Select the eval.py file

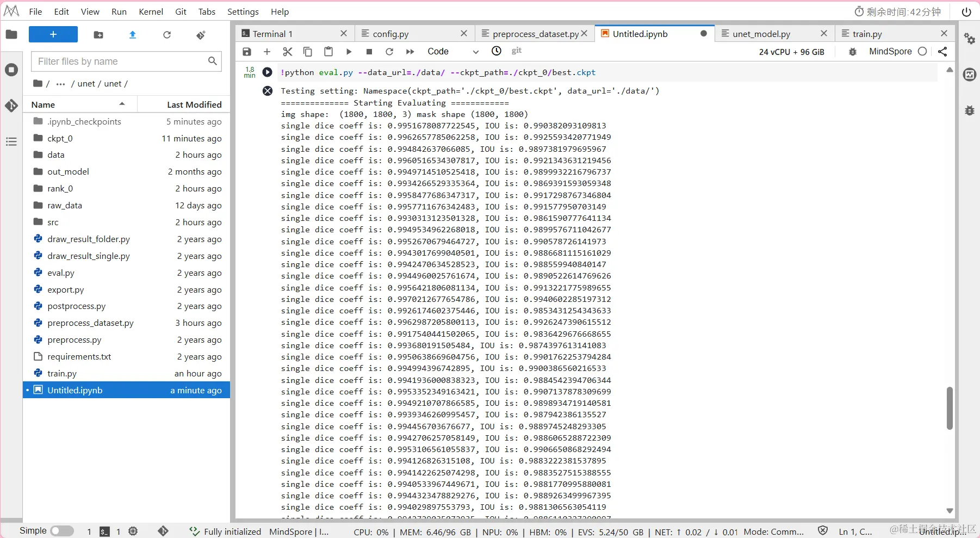tap(126, 273)
